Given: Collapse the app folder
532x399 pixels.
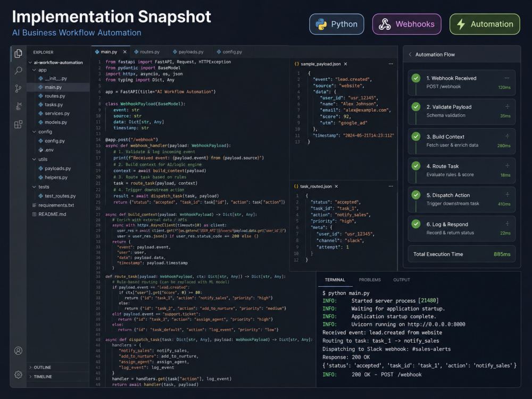Looking at the screenshot, I should click(34, 70).
